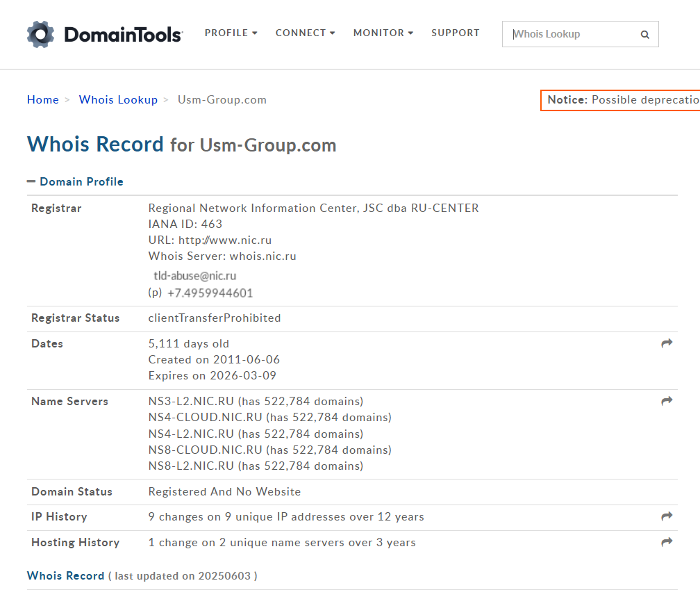
Task: Open the CONNECT dropdown menu
Action: [x=306, y=33]
